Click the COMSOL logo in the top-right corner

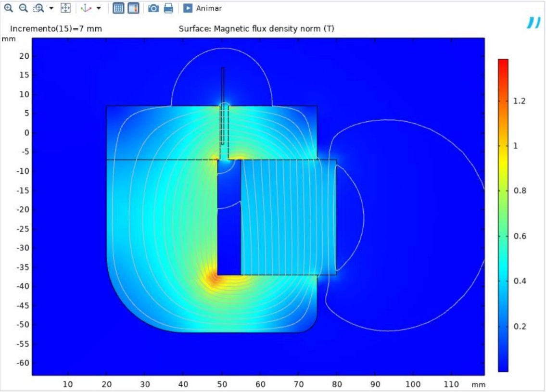coord(533,23)
